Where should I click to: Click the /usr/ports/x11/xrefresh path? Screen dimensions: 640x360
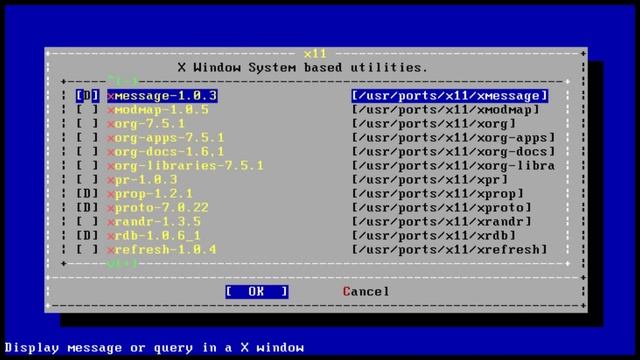tap(449, 250)
